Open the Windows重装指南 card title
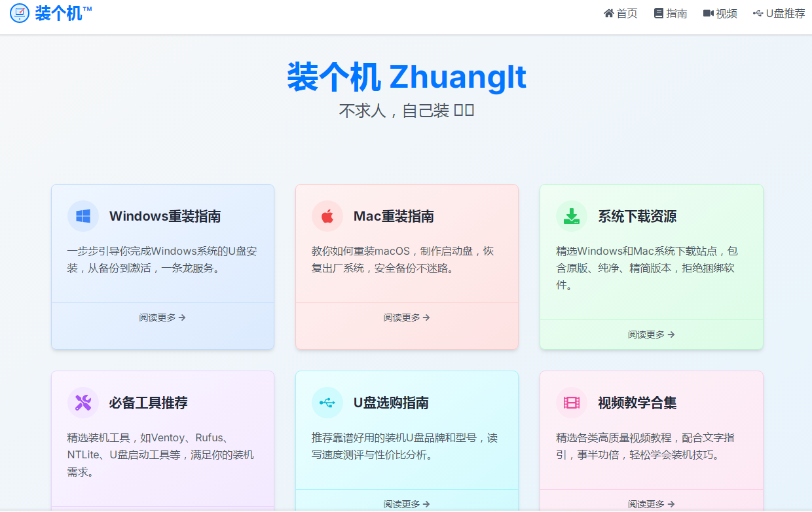The height and width of the screenshot is (512, 812). (165, 217)
